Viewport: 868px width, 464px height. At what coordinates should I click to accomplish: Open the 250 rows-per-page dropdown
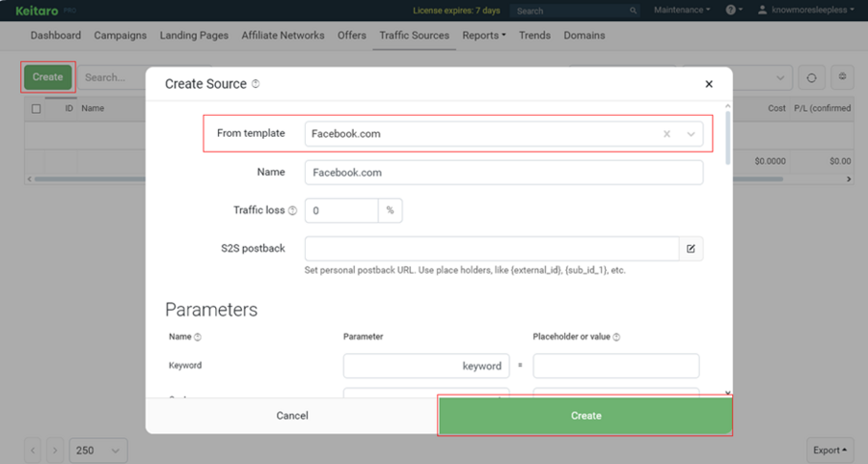click(98, 450)
